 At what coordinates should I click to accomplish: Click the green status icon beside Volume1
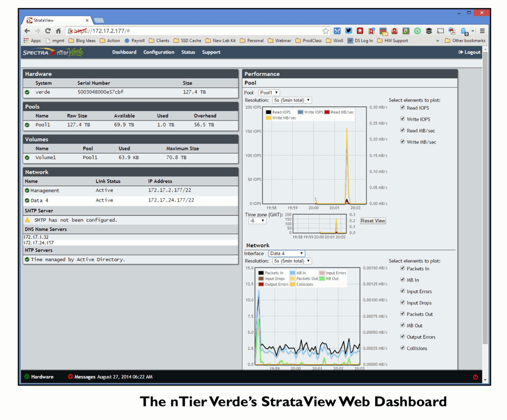[27, 158]
